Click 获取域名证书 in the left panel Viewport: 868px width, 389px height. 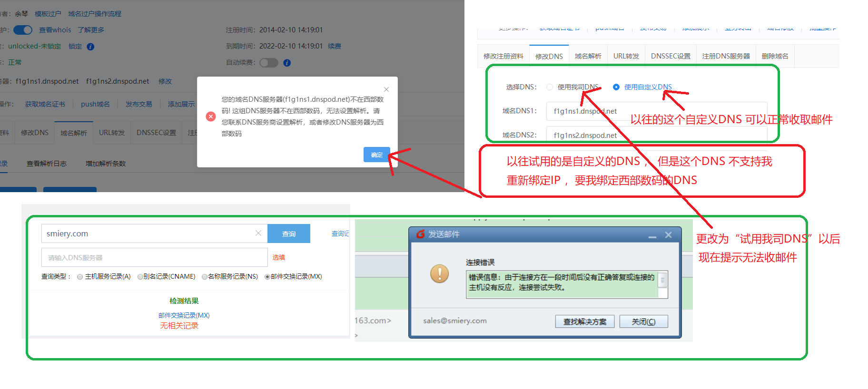click(45, 104)
